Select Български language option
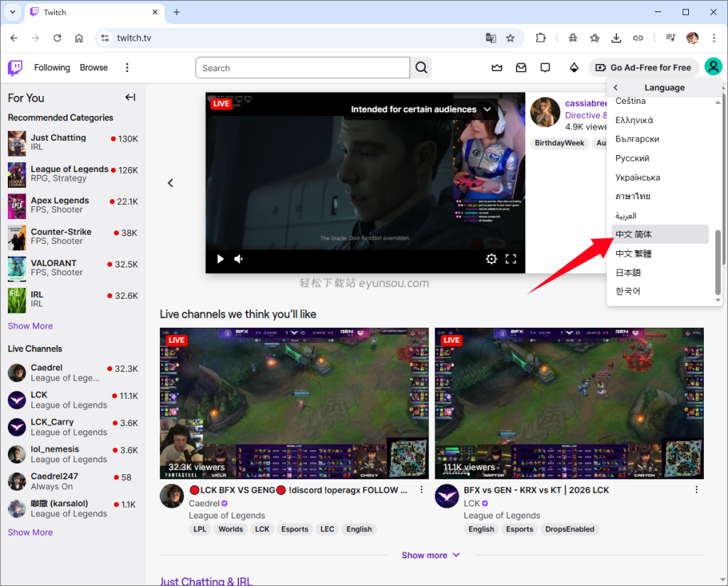Image resolution: width=728 pixels, height=586 pixels. point(660,139)
